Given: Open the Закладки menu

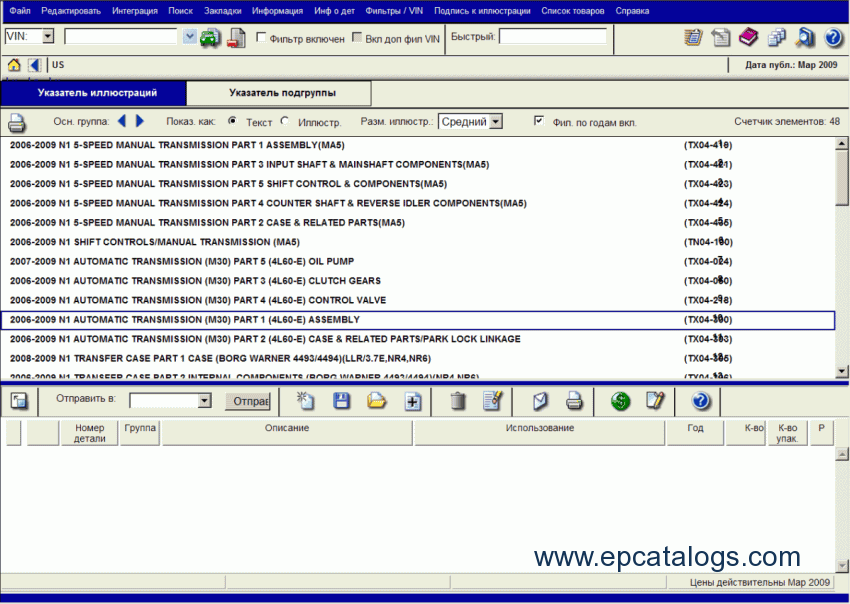Looking at the screenshot, I should pos(221,10).
